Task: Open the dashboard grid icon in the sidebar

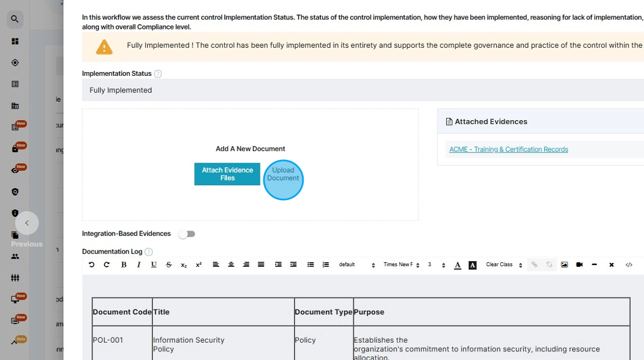Action: point(15,41)
